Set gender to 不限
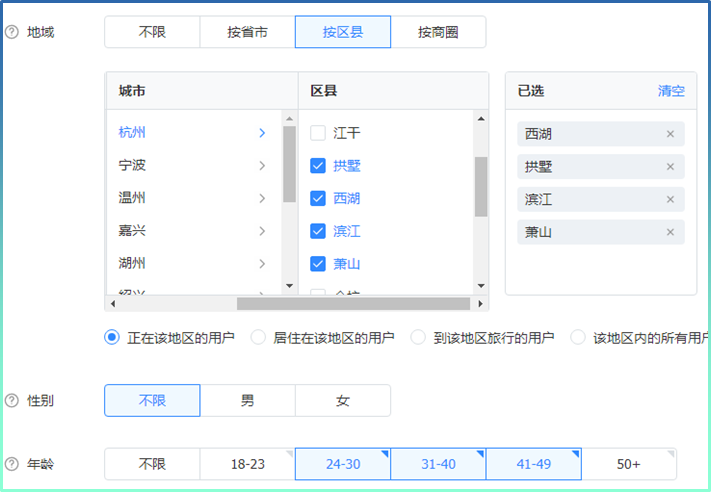This screenshot has height=492, width=711. pos(152,400)
